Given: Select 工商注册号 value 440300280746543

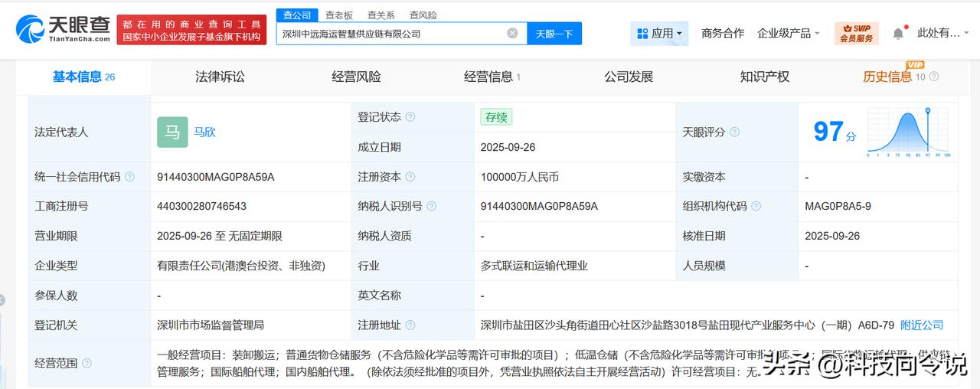Looking at the screenshot, I should pyautogui.click(x=201, y=206).
